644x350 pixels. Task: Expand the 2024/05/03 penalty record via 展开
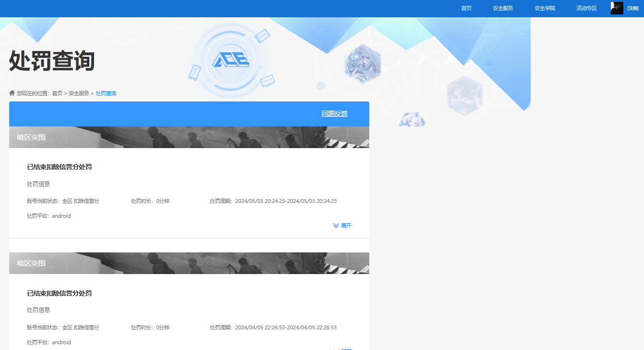click(342, 225)
